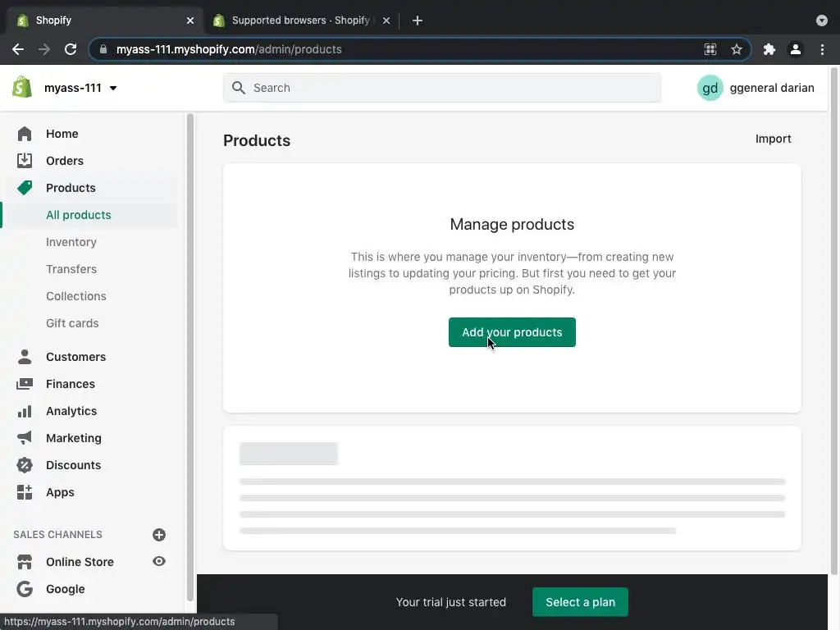The image size is (840, 630).
Task: Open Analytics label in sidebar
Action: [x=71, y=411]
